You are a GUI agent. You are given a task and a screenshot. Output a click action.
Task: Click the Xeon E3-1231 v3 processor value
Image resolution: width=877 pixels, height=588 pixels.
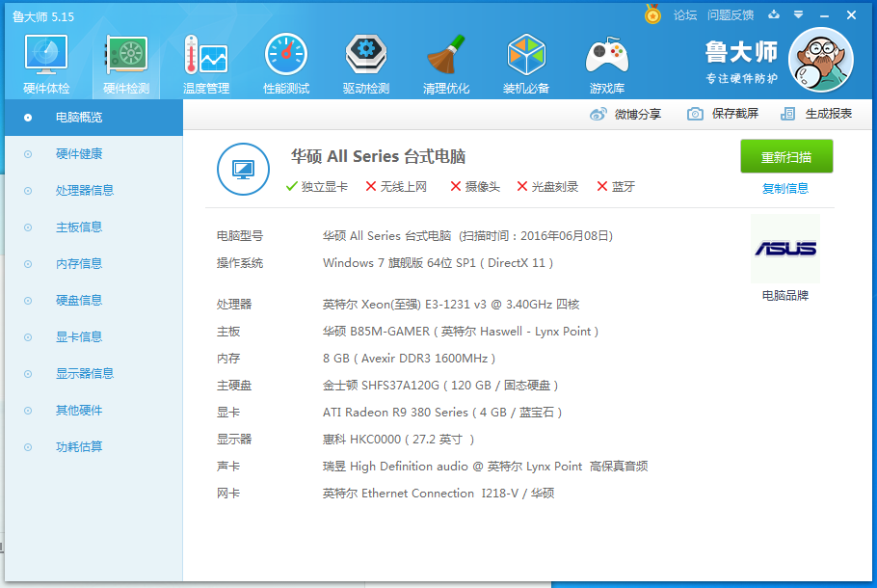451,305
